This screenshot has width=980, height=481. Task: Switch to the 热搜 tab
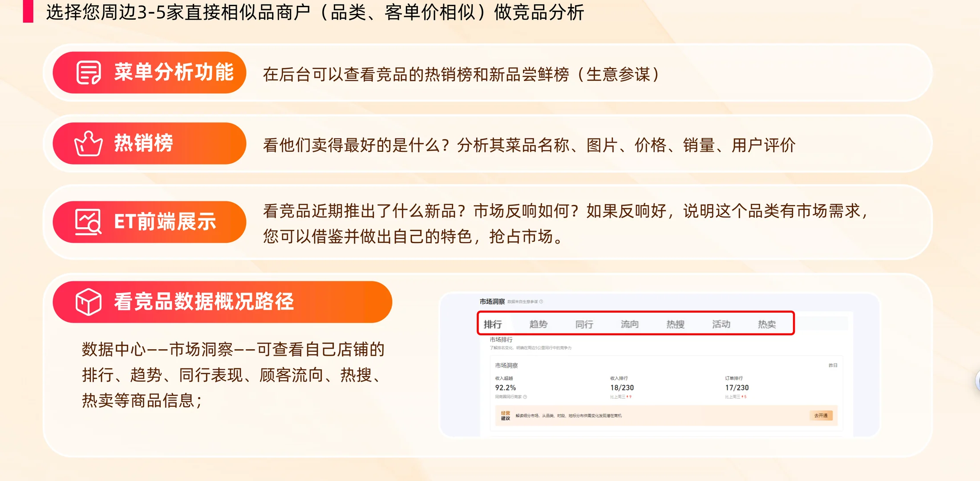click(x=675, y=324)
